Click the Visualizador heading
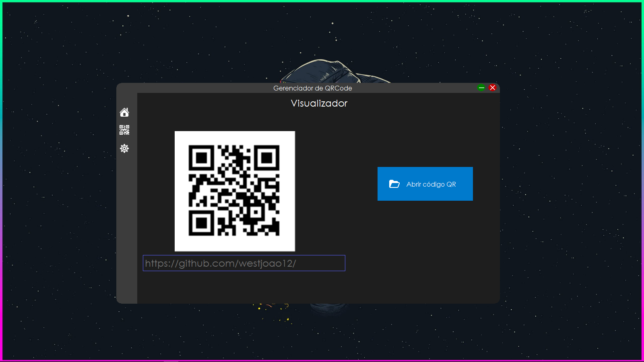This screenshot has height=362, width=644. (319, 103)
